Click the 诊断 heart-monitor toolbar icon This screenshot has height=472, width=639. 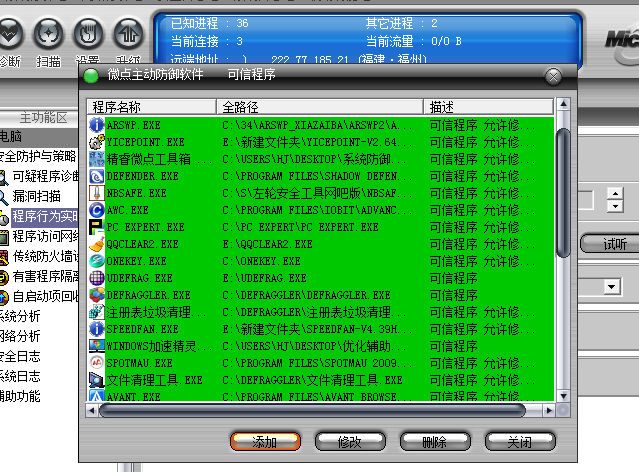click(x=9, y=33)
